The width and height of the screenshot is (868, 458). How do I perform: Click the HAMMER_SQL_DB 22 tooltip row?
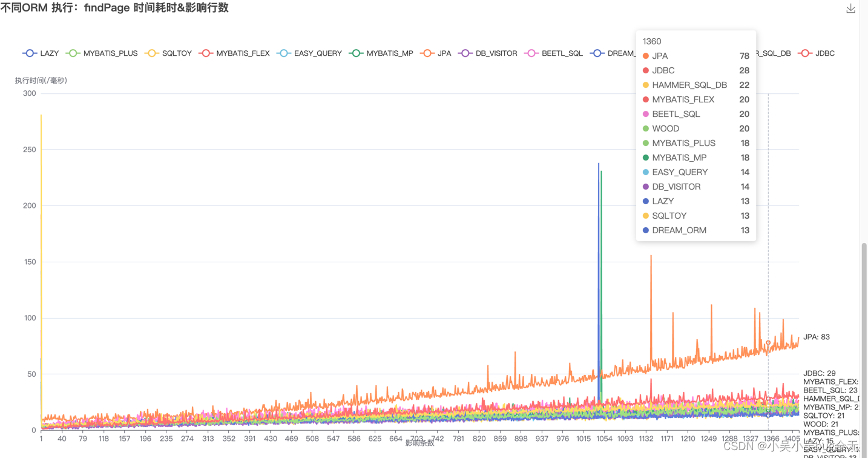pyautogui.click(x=696, y=85)
